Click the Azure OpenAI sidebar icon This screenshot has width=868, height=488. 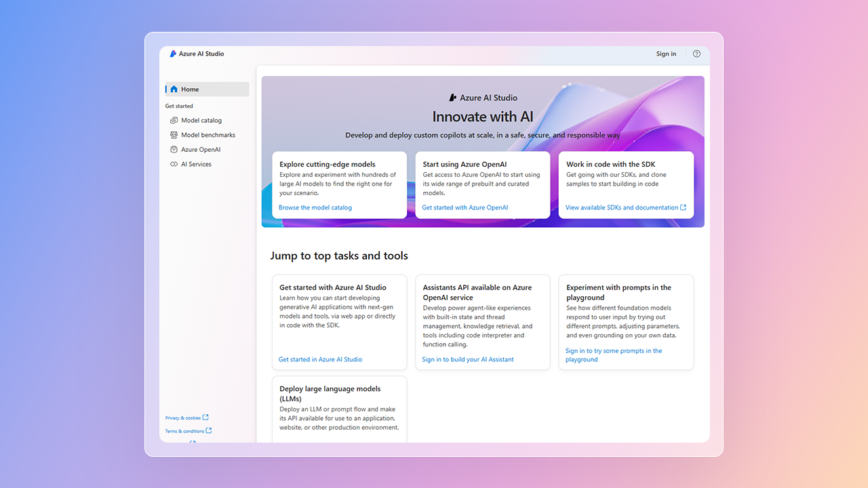click(x=174, y=150)
